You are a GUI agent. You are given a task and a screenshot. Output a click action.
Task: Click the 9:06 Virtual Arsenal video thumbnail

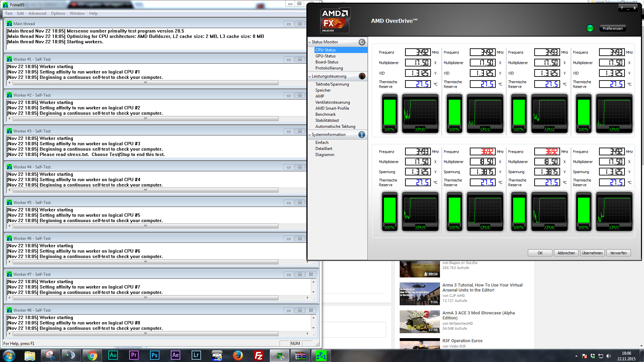[x=419, y=294]
